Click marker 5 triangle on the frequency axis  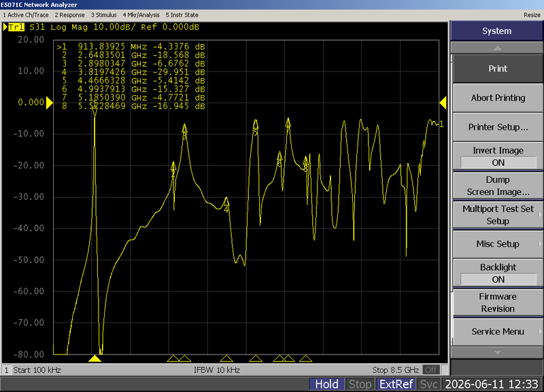point(256,359)
